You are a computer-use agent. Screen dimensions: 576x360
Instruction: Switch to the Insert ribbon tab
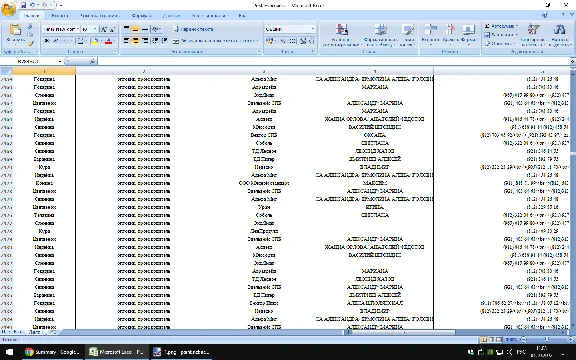tap(60, 15)
